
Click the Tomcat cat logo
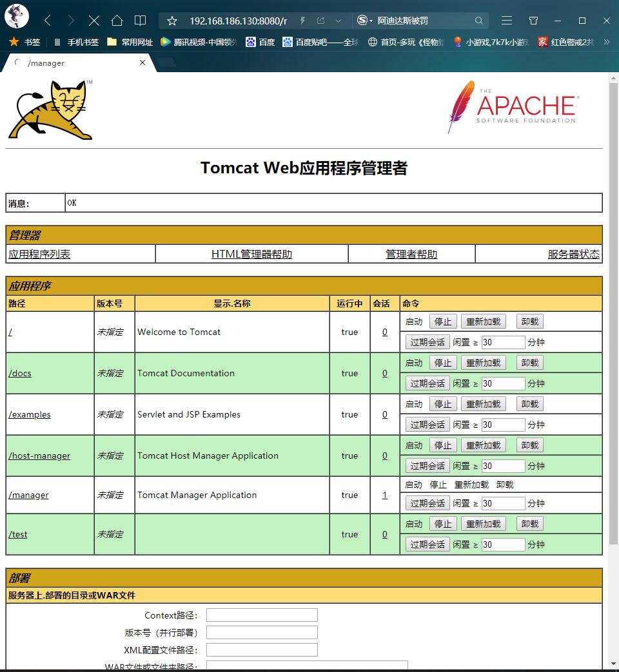(x=51, y=110)
